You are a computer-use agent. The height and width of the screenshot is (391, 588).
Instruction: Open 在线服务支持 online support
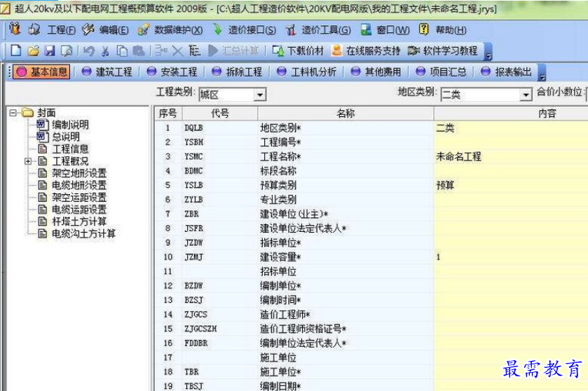click(366, 50)
